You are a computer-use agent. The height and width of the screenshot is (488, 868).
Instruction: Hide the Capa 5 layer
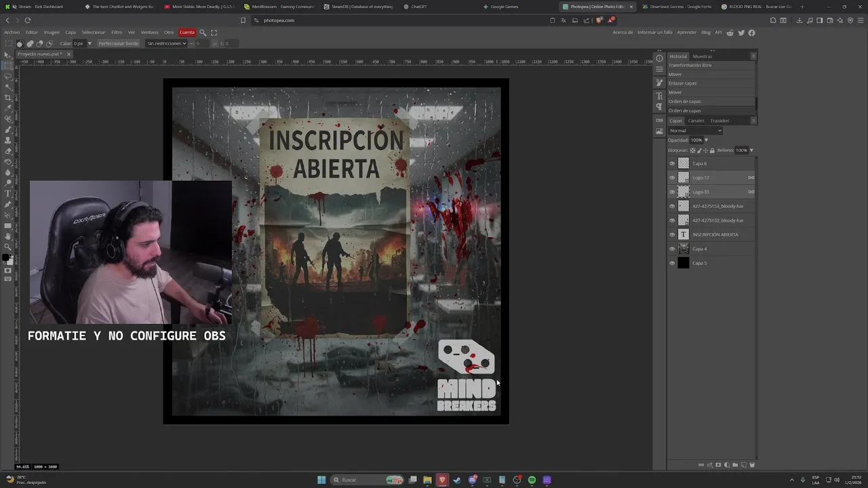672,263
